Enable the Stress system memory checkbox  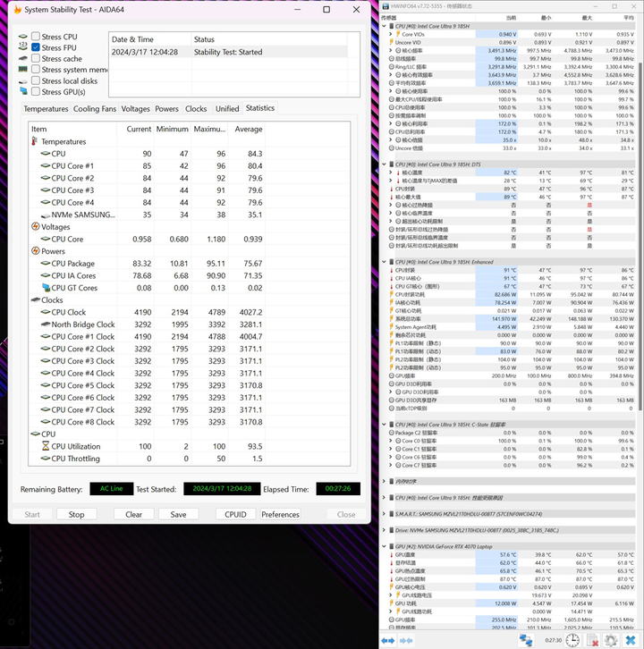pos(36,70)
